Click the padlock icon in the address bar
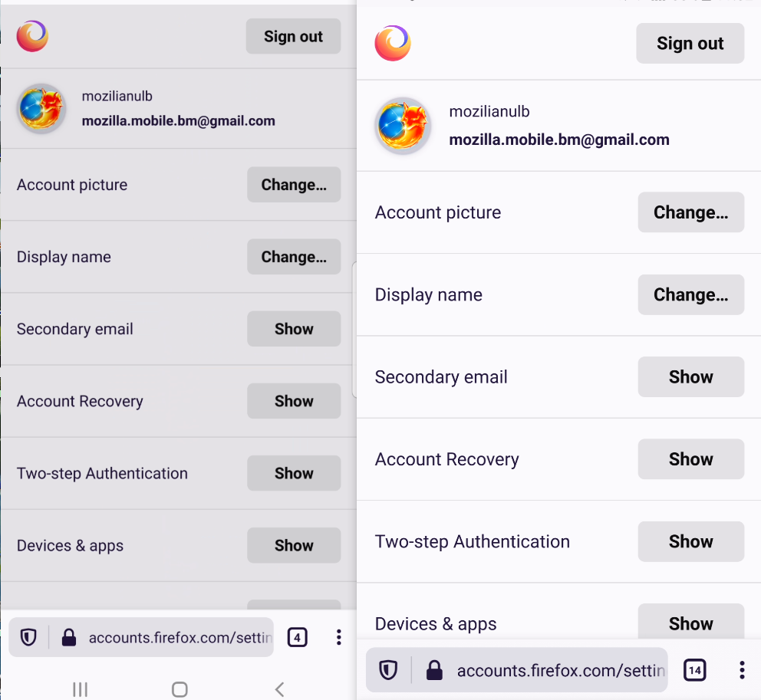Image resolution: width=761 pixels, height=700 pixels. 434,669
